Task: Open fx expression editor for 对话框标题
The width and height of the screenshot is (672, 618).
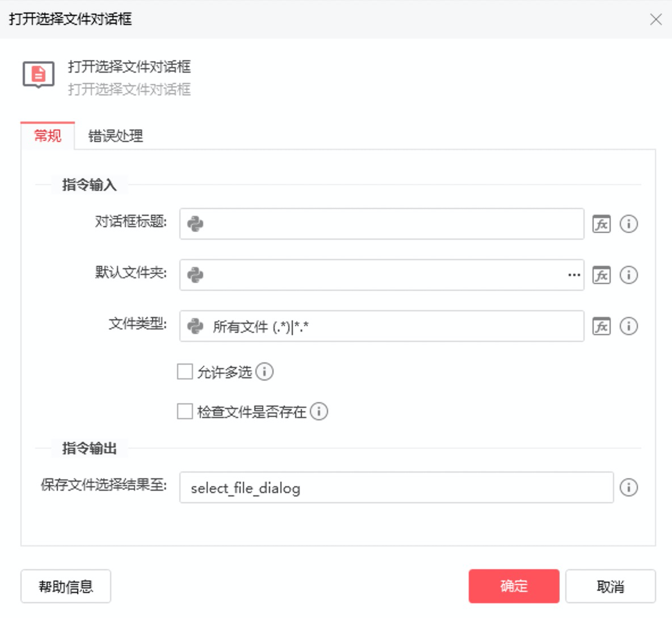Action: [x=601, y=224]
